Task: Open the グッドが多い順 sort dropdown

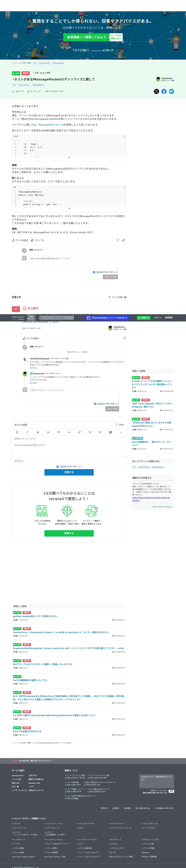Action: 117,297
